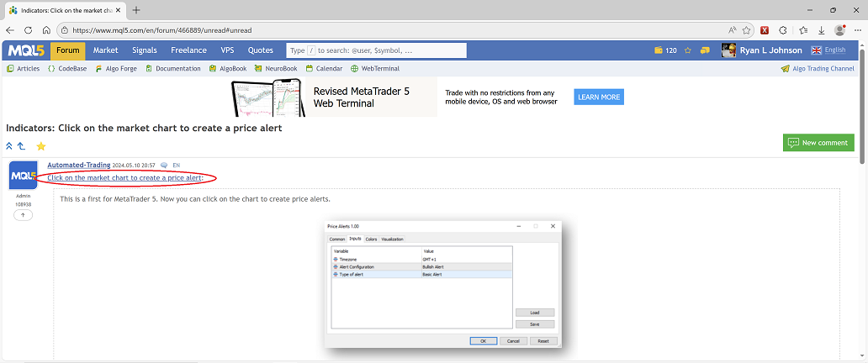
Task: Open the Algo Forge link
Action: pyautogui.click(x=116, y=69)
